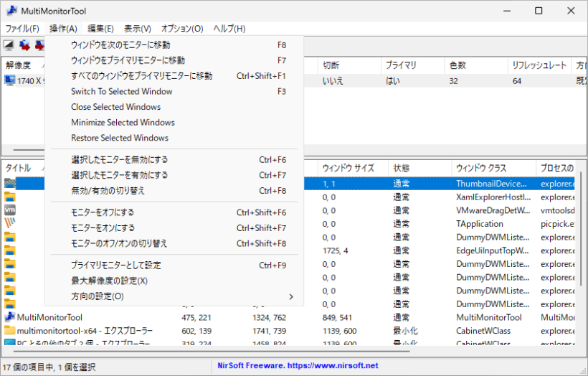Image resolution: width=588 pixels, height=376 pixels.
Task: Click the refresh rate value 64
Action: [517, 80]
